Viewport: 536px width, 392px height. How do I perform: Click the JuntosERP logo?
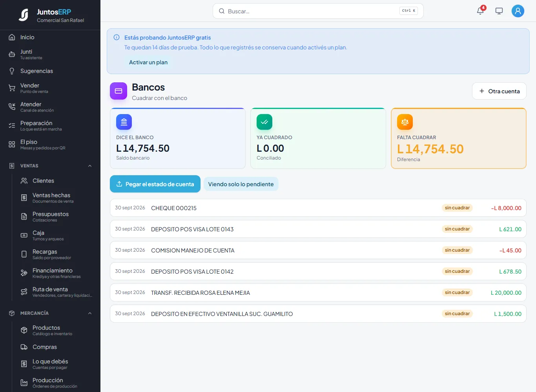(24, 15)
